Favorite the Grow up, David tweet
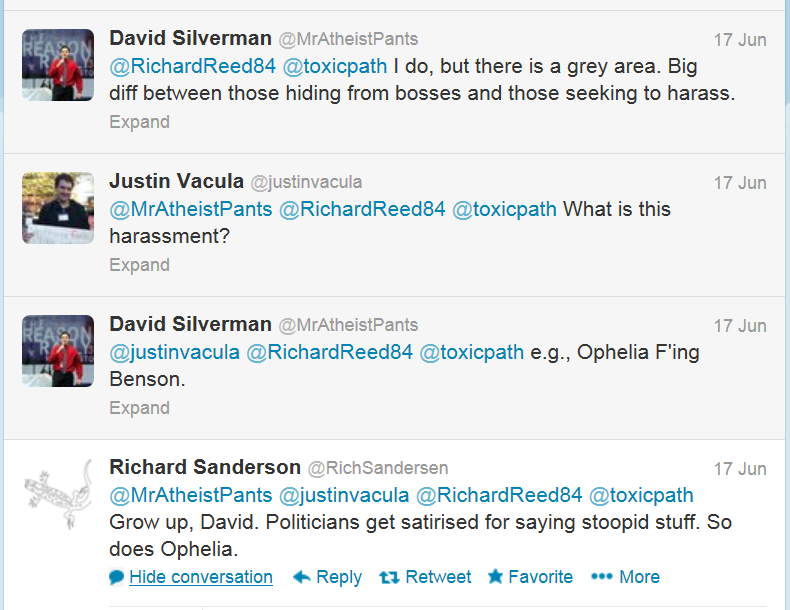Image resolution: width=790 pixels, height=610 pixels. point(540,577)
